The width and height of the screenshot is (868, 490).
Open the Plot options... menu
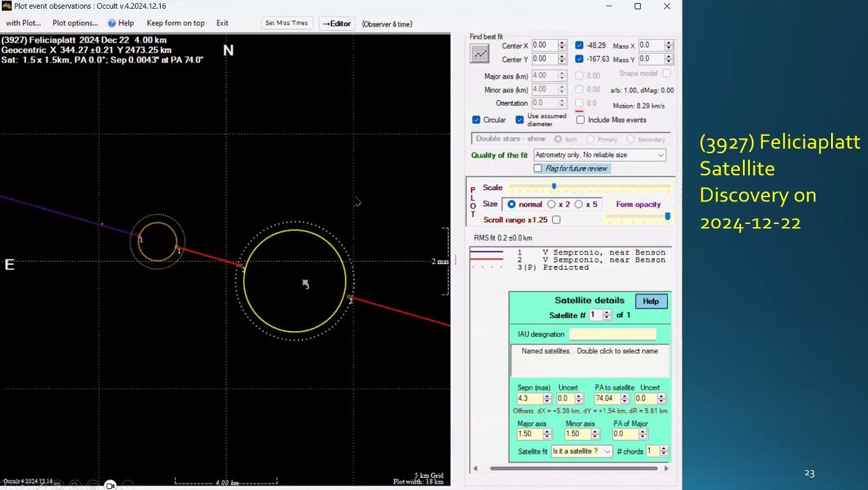tap(75, 23)
